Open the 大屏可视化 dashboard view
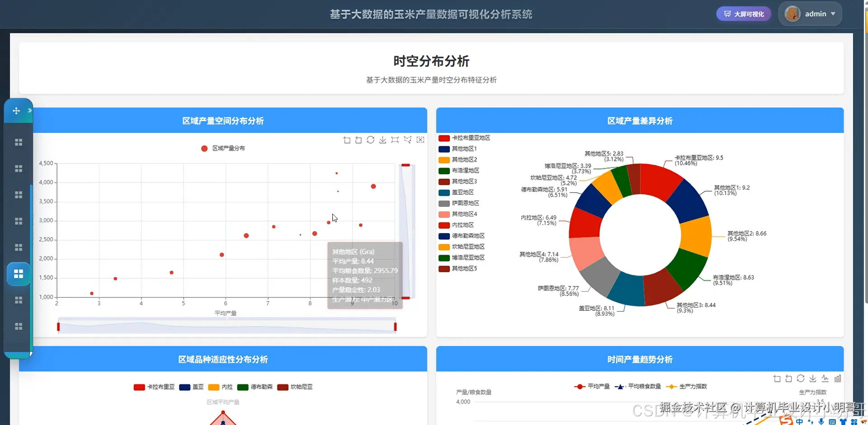This screenshot has height=425, width=868. tap(743, 14)
